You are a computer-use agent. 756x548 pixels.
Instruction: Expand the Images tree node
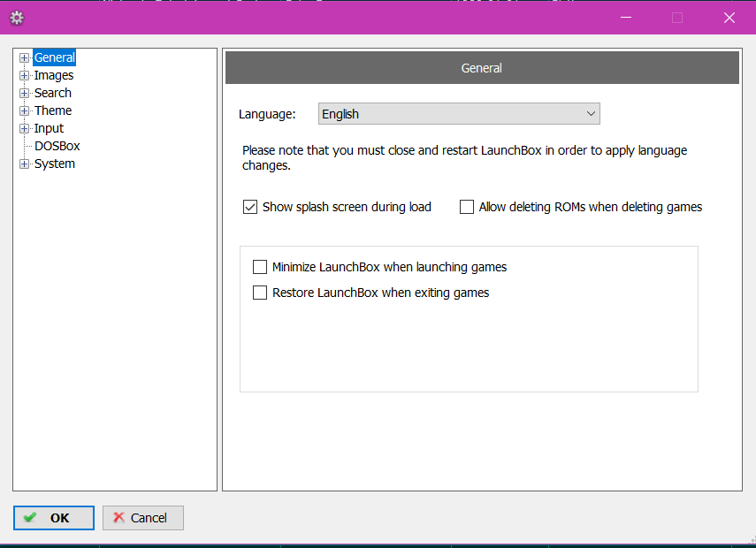click(x=24, y=76)
